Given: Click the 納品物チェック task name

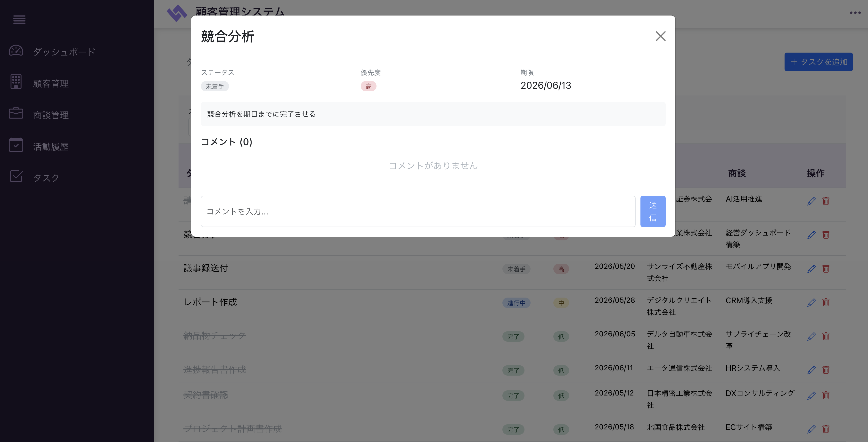Looking at the screenshot, I should coord(215,336).
